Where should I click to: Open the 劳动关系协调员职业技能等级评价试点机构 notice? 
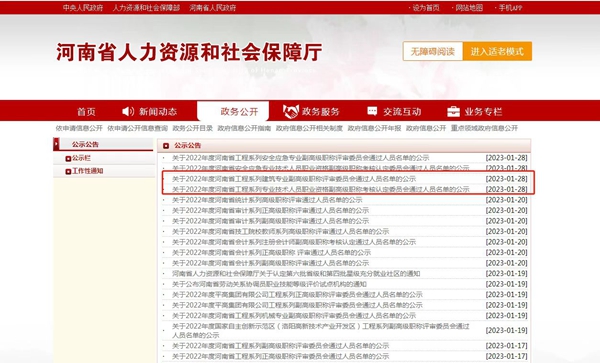coord(269,284)
